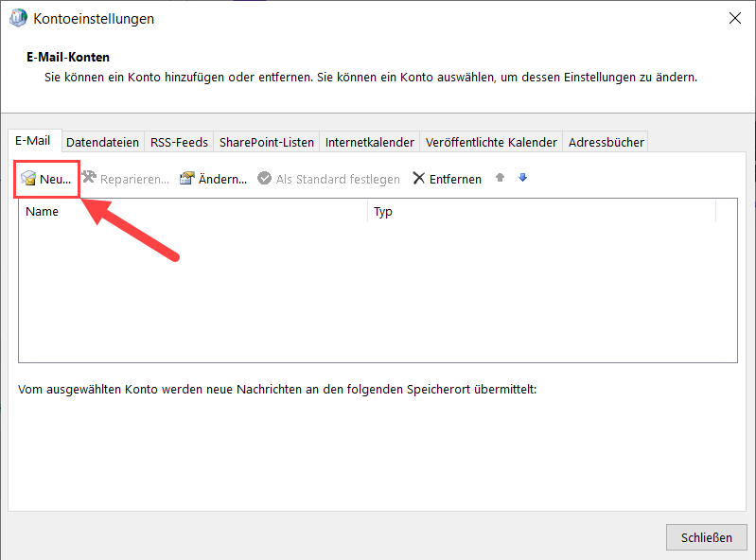The height and width of the screenshot is (560, 756).
Task: Click inside the empty account list
Action: [x=377, y=293]
